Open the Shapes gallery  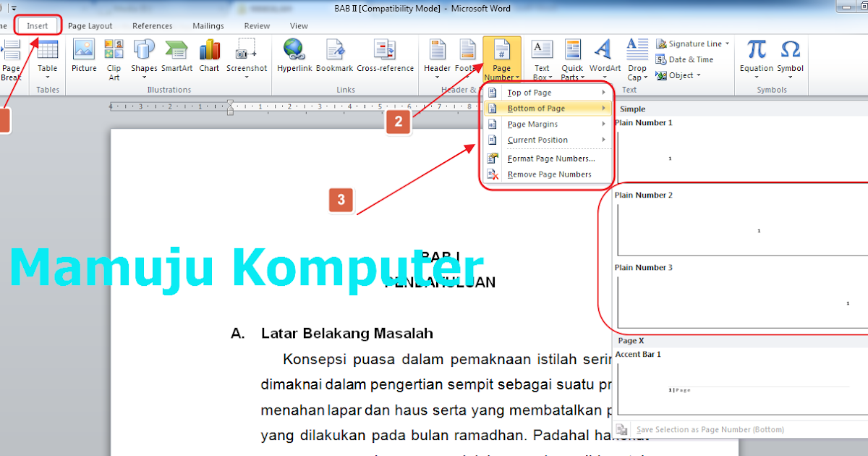(x=144, y=58)
